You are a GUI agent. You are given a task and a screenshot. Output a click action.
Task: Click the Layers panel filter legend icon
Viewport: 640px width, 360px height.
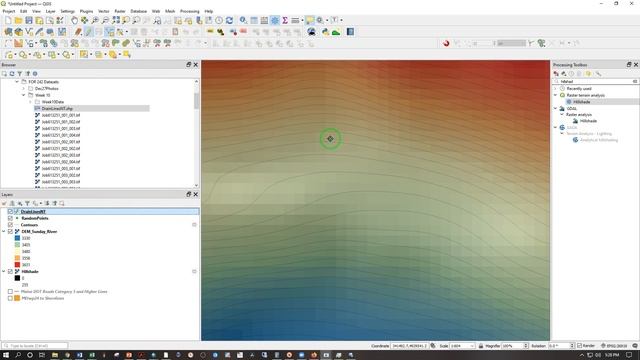(27, 203)
